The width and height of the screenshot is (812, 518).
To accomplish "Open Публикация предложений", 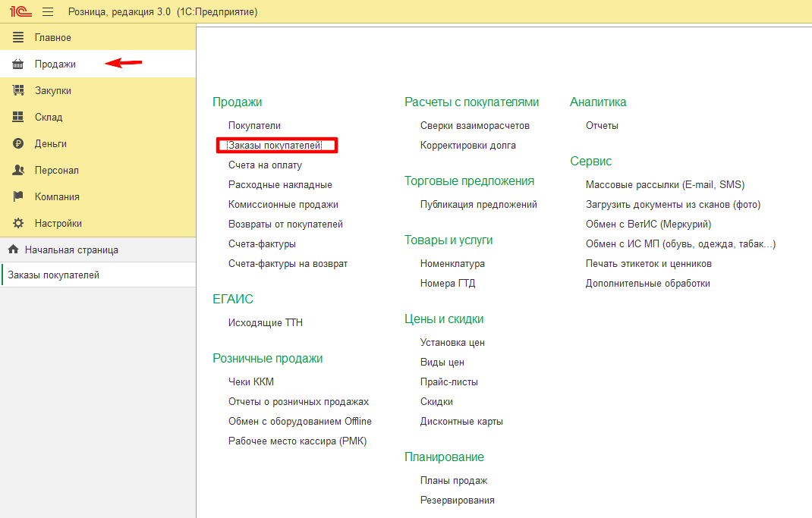I will (x=479, y=205).
